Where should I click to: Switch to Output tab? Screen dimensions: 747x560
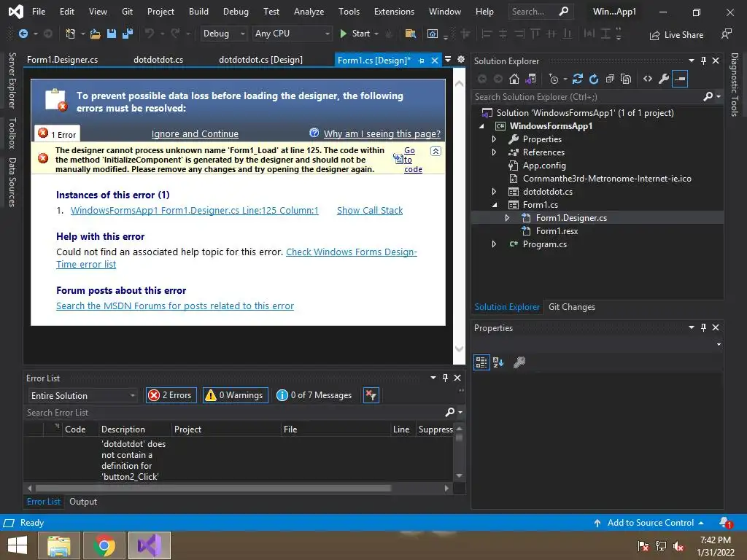tap(83, 502)
